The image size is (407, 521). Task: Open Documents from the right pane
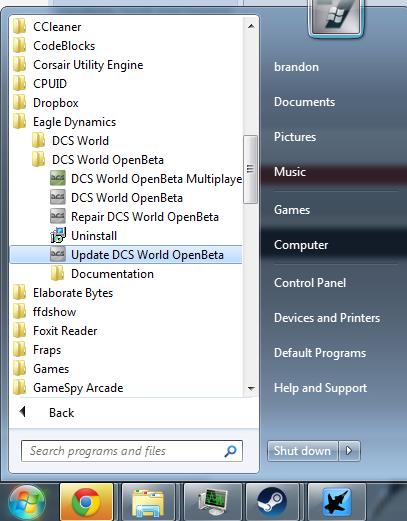(x=304, y=102)
